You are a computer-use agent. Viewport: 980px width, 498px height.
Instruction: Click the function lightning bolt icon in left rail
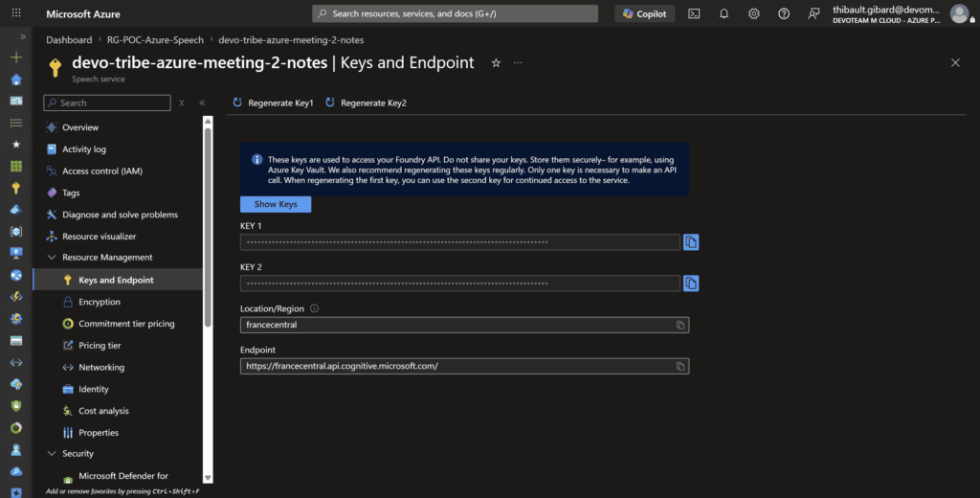16,297
